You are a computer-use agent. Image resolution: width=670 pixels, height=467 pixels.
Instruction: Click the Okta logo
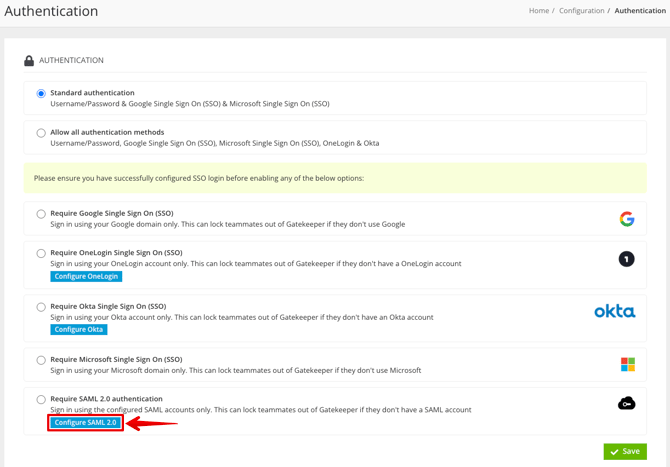615,311
